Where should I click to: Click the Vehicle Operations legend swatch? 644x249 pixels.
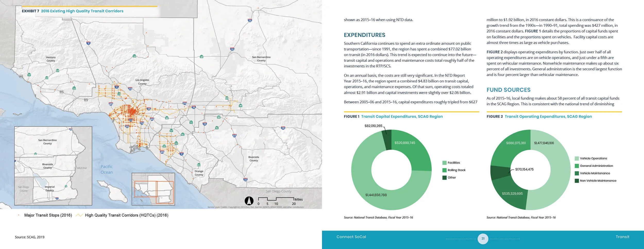click(x=577, y=159)
